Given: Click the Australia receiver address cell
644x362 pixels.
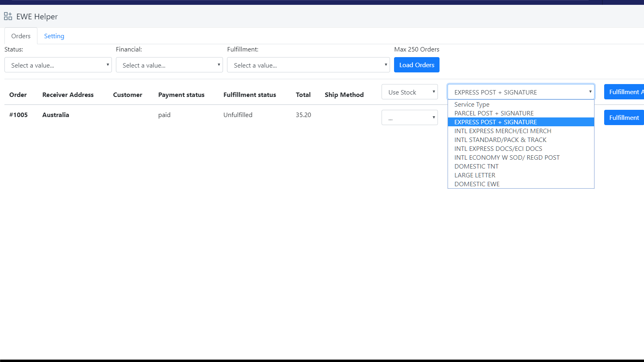Looking at the screenshot, I should click(x=56, y=115).
